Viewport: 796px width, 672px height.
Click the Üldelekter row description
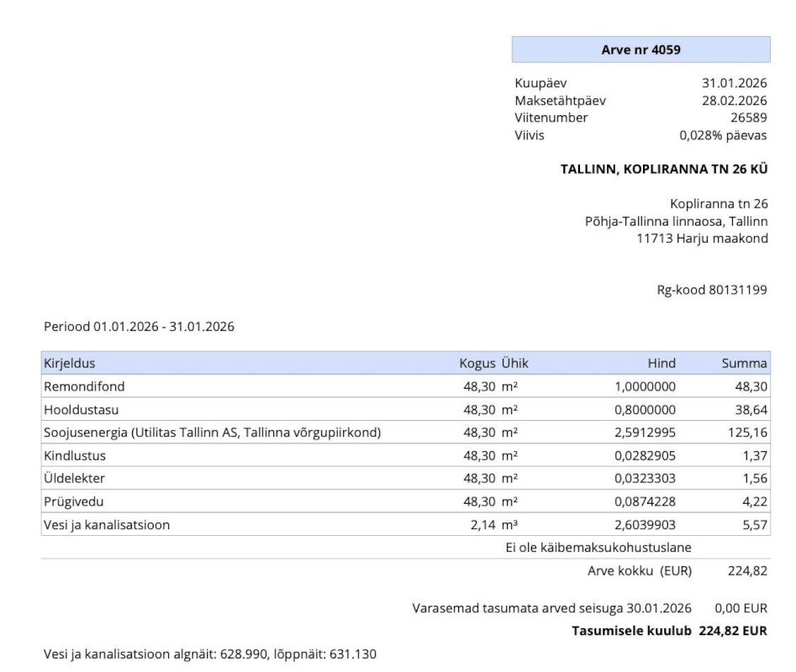point(72,478)
